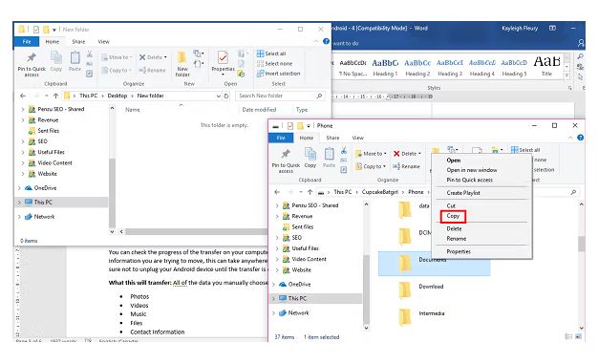598x364 pixels.
Task: Expand Penzu SEO - Shared in New folder window tree
Action: 23,109
